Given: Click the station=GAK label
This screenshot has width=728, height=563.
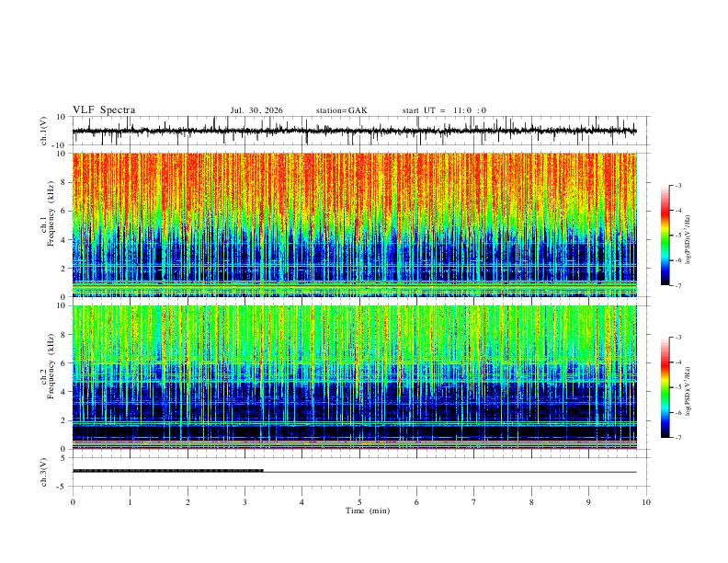Looking at the screenshot, I should click(x=342, y=110).
